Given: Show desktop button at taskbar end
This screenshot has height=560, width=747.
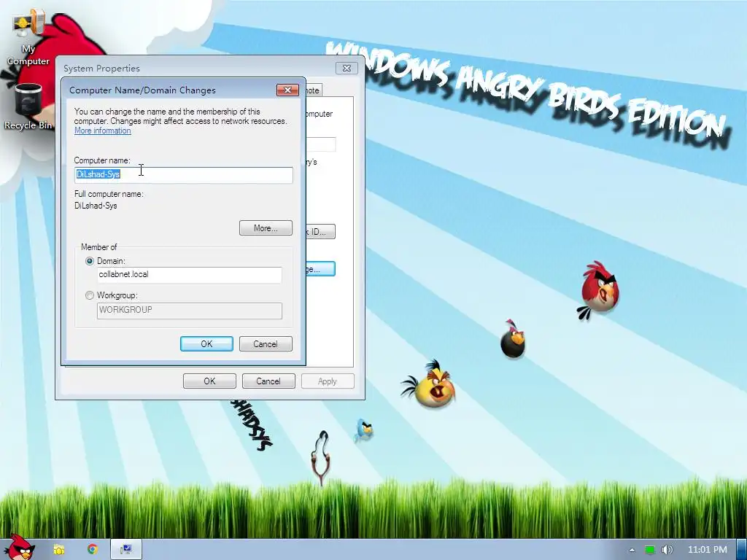Looking at the screenshot, I should tap(742, 550).
